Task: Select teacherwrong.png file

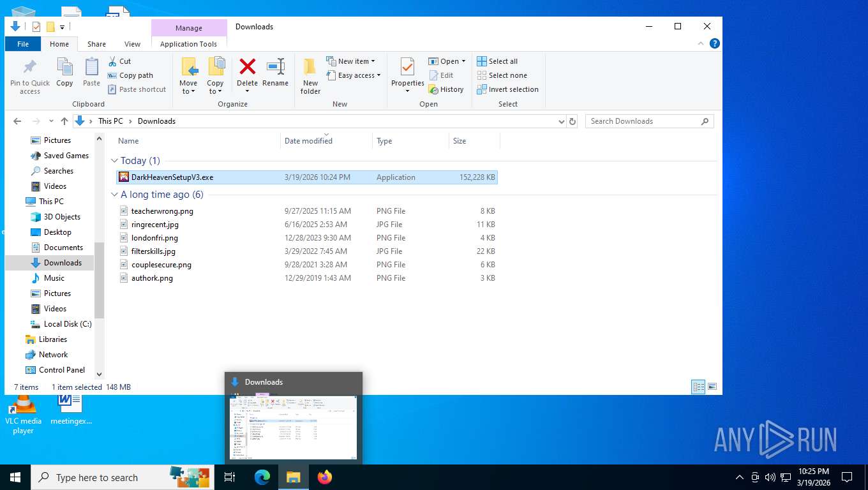Action: 307,211
